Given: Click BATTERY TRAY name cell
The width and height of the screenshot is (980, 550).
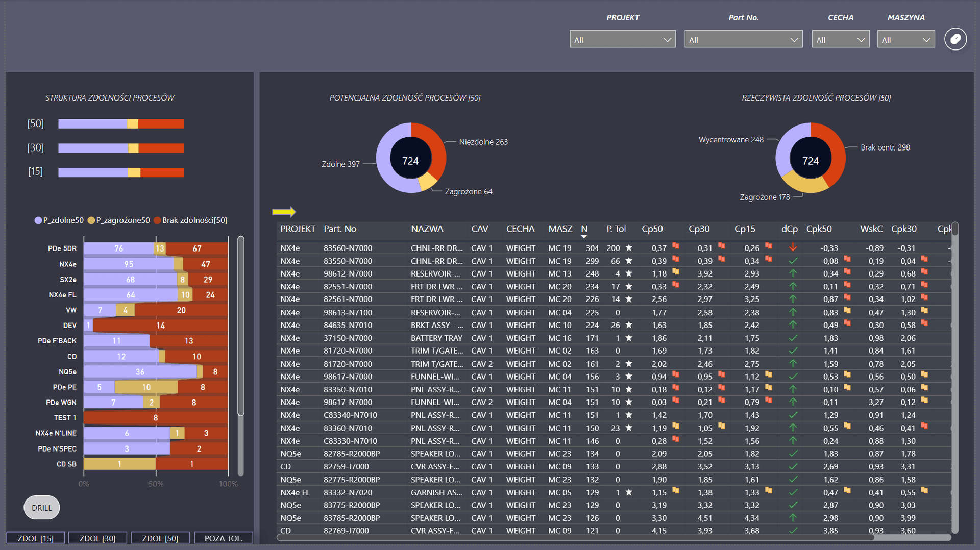Looking at the screenshot, I should click(x=436, y=338).
